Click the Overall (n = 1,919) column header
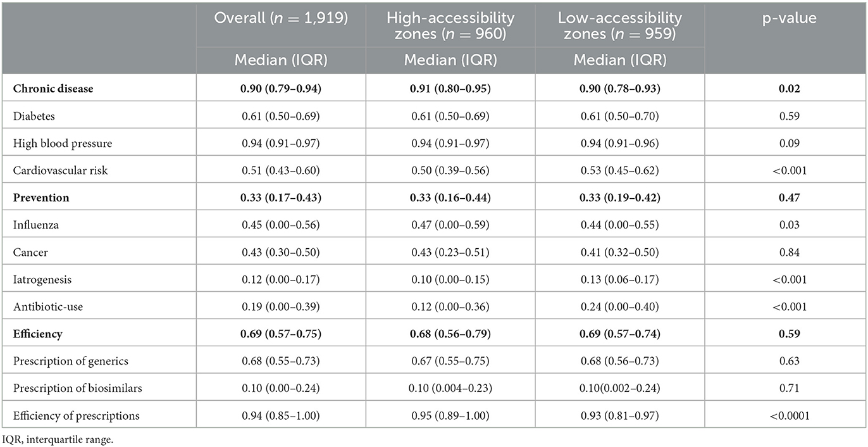This screenshot has height=447, width=868. coord(281,18)
